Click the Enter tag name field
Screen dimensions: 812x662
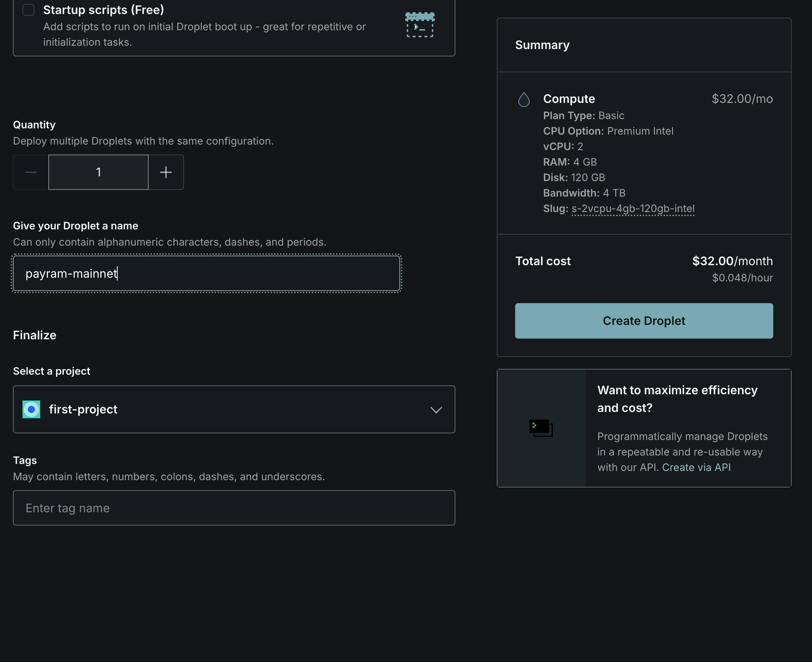tap(234, 508)
